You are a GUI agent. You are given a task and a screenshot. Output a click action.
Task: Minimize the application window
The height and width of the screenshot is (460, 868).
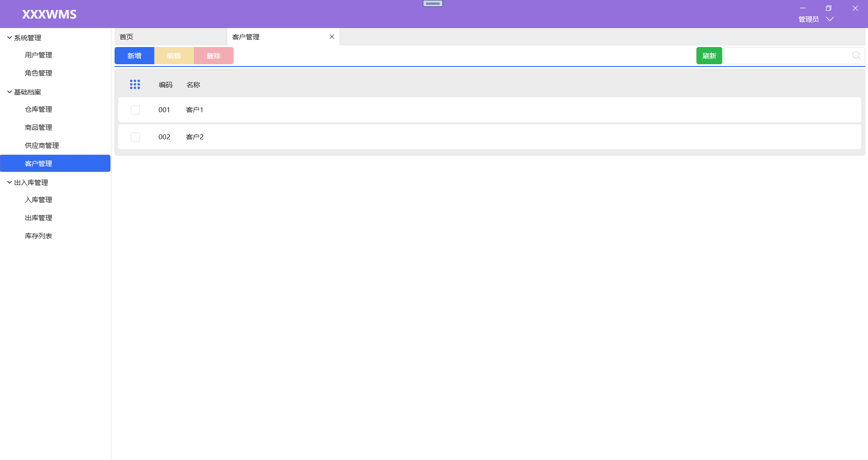(x=803, y=8)
